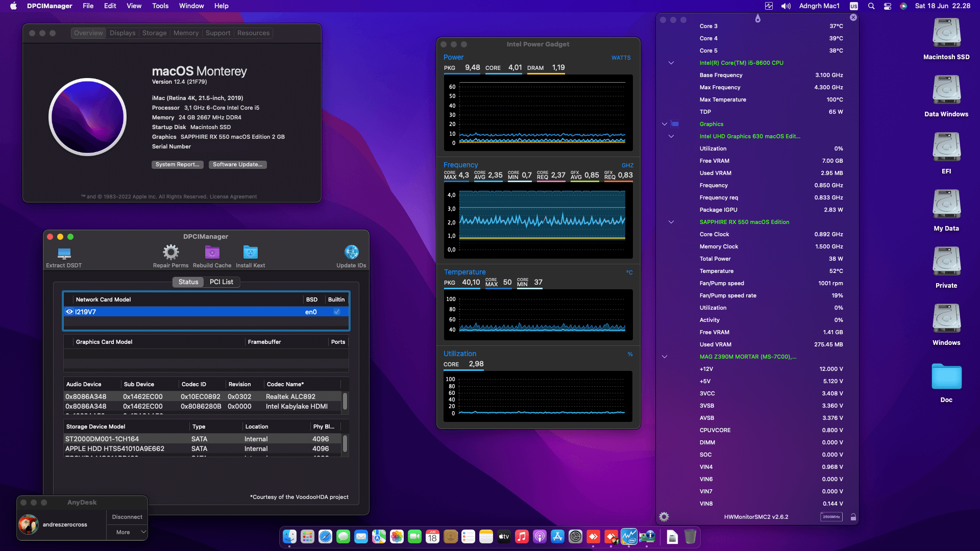Viewport: 980px width, 551px height.
Task: Open the Tools menu
Action: click(160, 6)
